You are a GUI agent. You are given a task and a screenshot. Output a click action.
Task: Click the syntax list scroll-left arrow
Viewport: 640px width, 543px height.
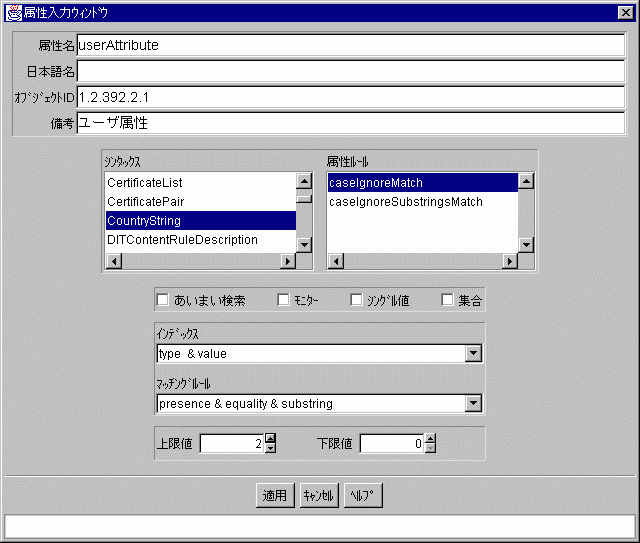[x=114, y=261]
